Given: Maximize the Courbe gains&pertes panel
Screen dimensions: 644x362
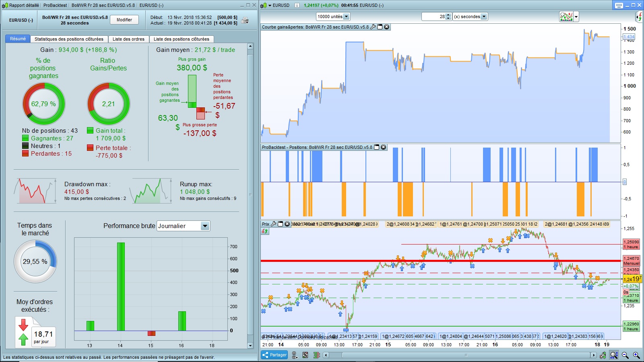Looking at the screenshot, I should pos(380,27).
